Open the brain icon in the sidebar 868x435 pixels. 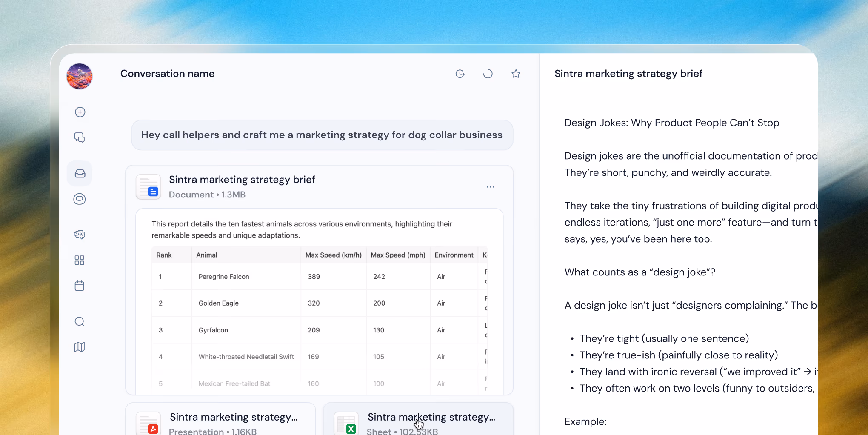pos(80,235)
